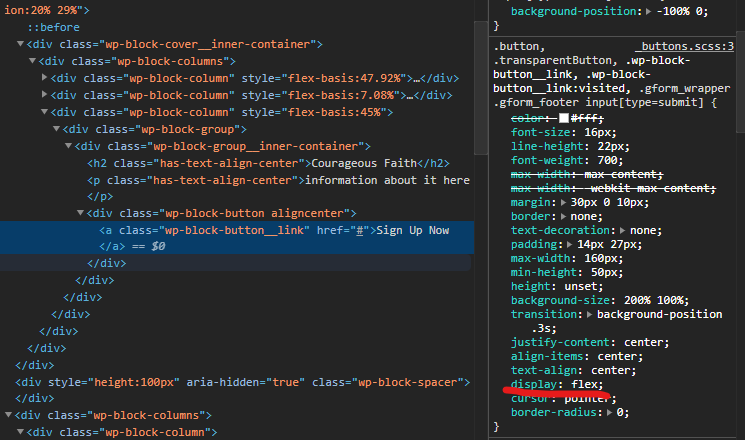
Task: Expand the wp-block-column div at bottom
Action: pos(21,432)
